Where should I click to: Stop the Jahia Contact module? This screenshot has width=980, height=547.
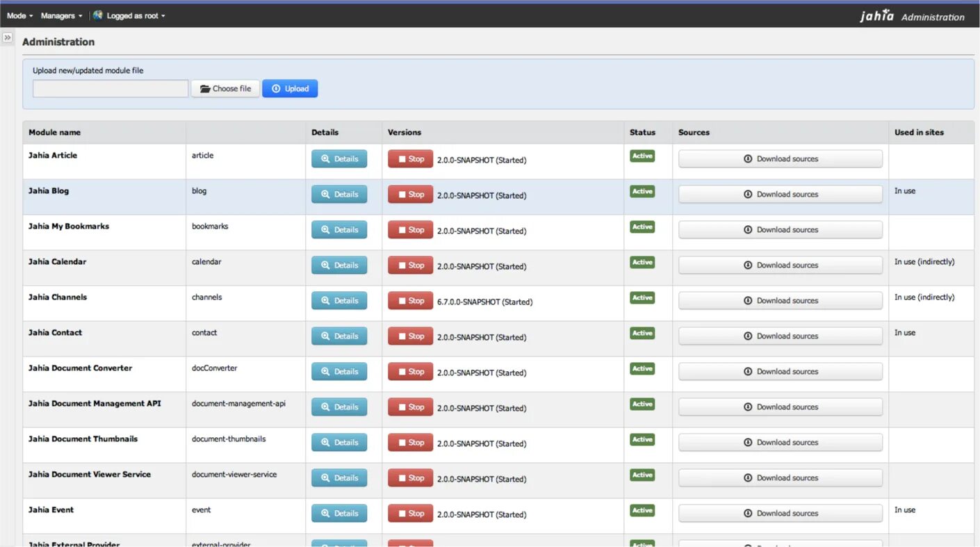tap(410, 336)
